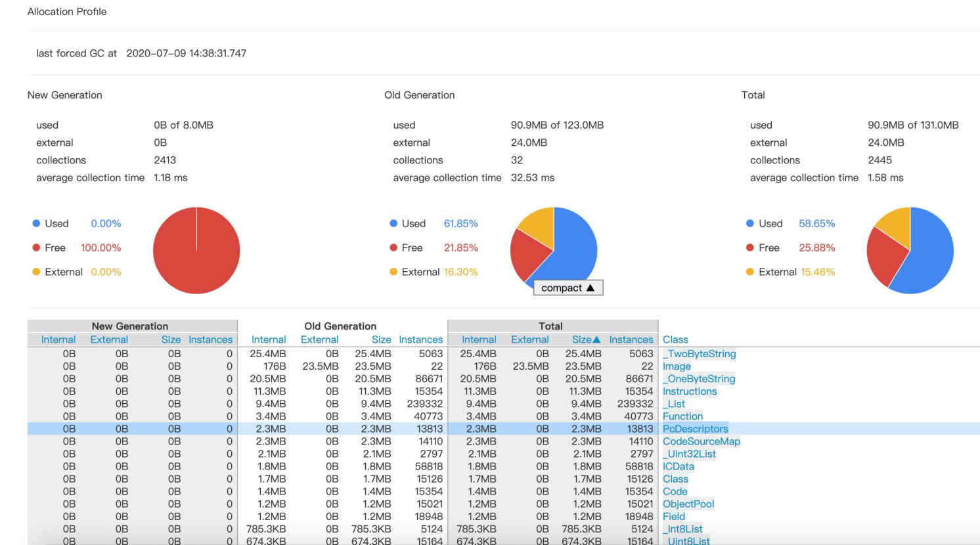This screenshot has width=980, height=545.
Task: Open the Image class link
Action: [x=676, y=366]
